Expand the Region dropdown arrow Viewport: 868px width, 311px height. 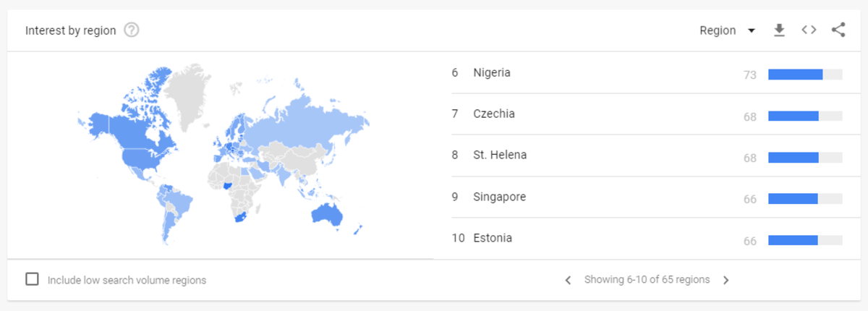pyautogui.click(x=752, y=30)
